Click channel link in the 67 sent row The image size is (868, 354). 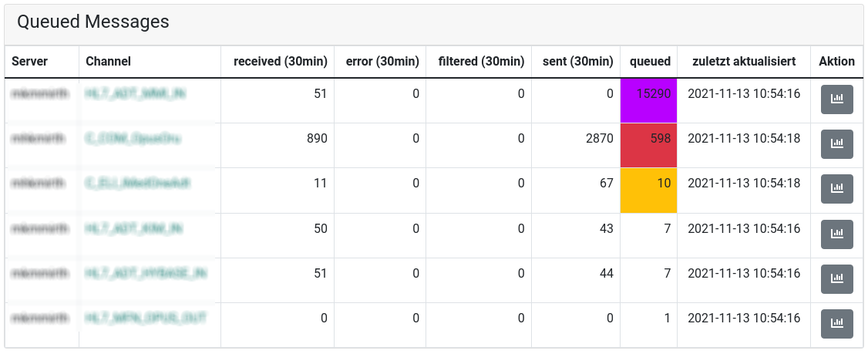[x=138, y=184]
